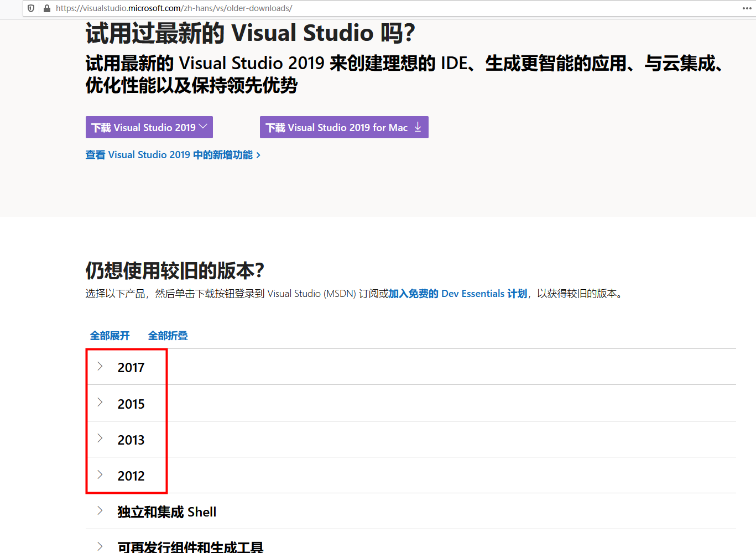Image resolution: width=756 pixels, height=553 pixels.
Task: Click the download arrow icon on Mac button
Action: (x=418, y=127)
